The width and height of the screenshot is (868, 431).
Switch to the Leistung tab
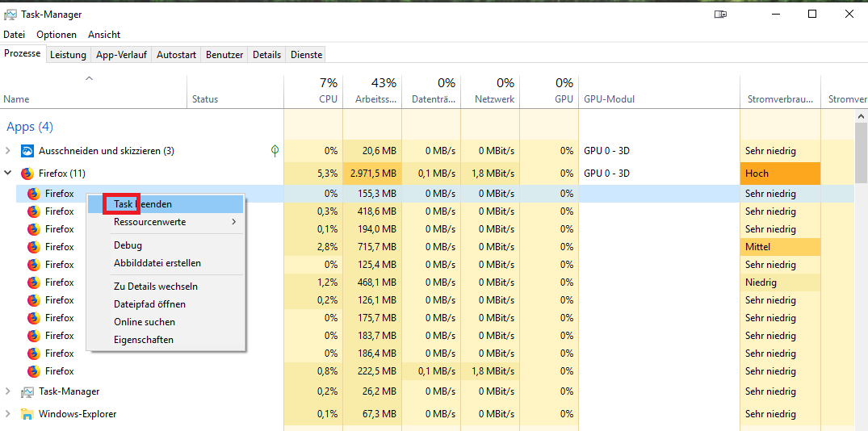tap(68, 55)
